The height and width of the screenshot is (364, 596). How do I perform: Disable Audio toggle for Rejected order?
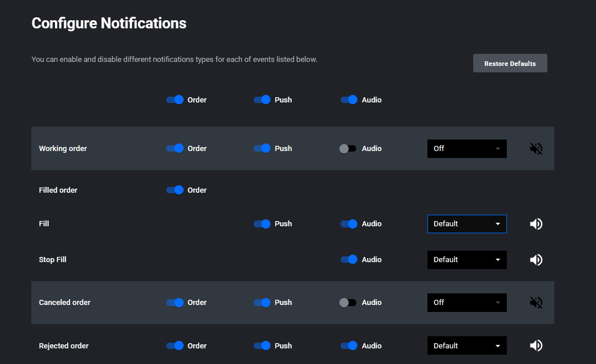349,345
